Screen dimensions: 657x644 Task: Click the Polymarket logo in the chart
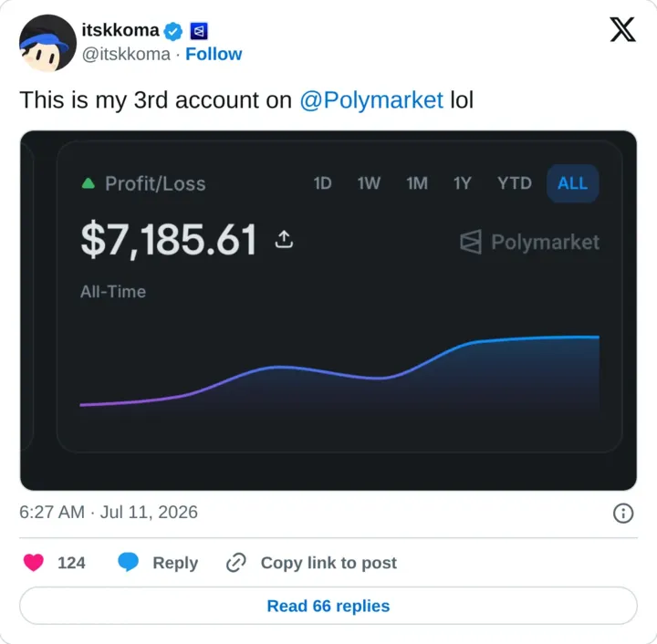pos(529,242)
